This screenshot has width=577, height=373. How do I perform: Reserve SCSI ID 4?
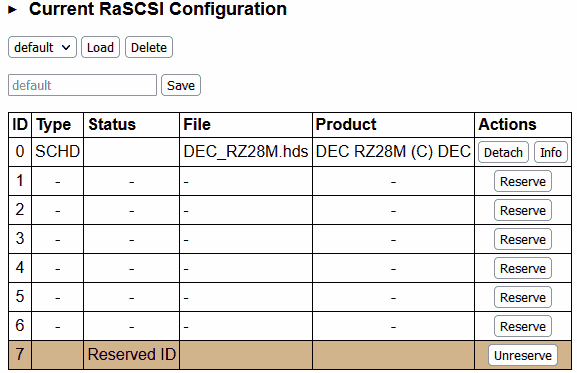(523, 268)
